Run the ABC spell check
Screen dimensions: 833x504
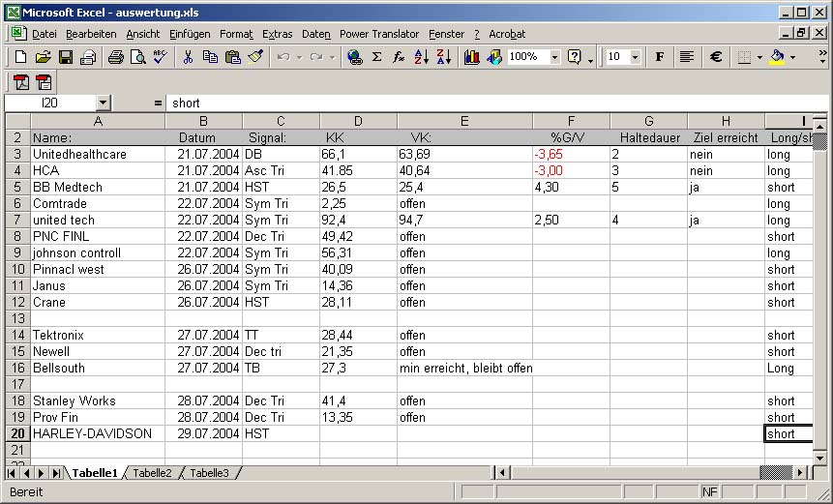[160, 57]
